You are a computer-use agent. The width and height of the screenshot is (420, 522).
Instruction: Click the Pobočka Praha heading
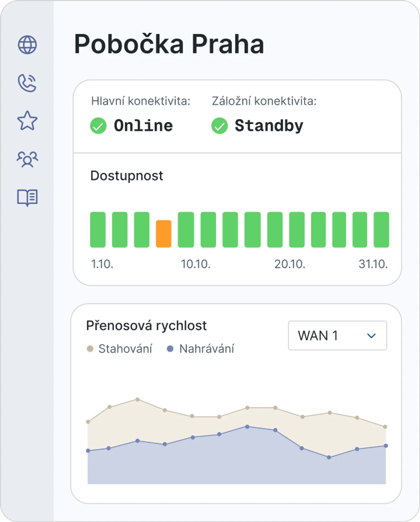pyautogui.click(x=169, y=44)
